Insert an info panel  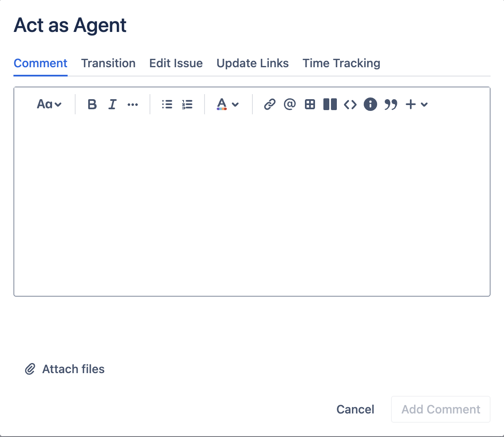click(x=370, y=104)
